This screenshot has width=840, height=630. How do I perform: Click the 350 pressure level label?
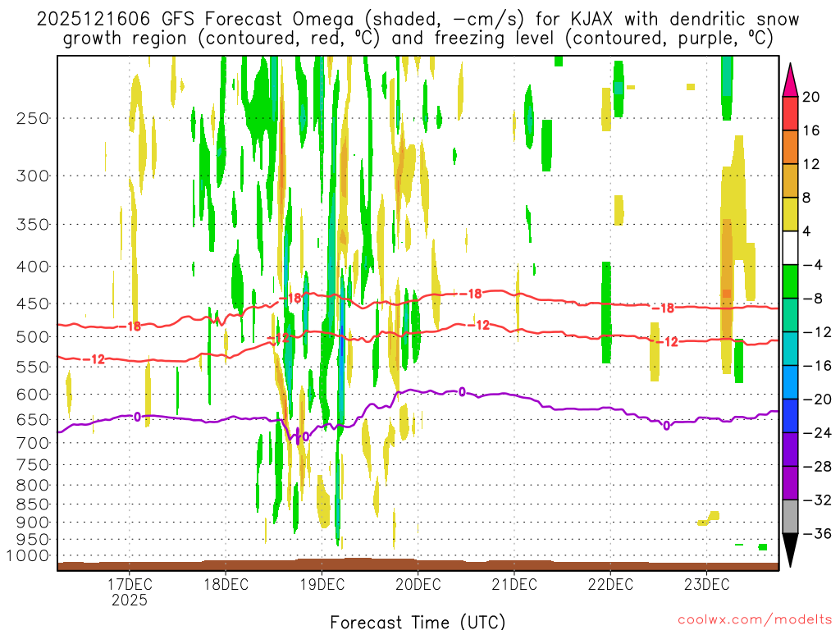pyautogui.click(x=33, y=225)
